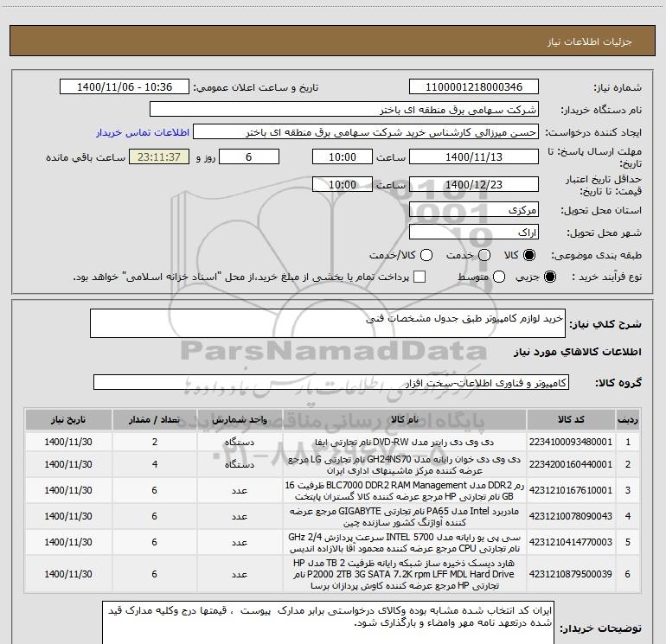Click column header تاریخ نیاز
Screen dimensions: 666x644
coord(68,420)
